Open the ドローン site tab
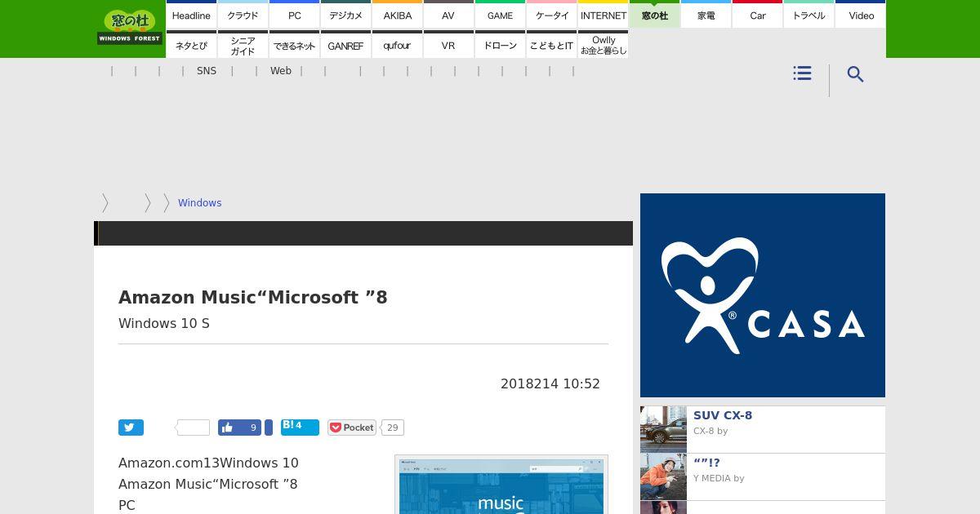This screenshot has height=514, width=980. coord(500,46)
